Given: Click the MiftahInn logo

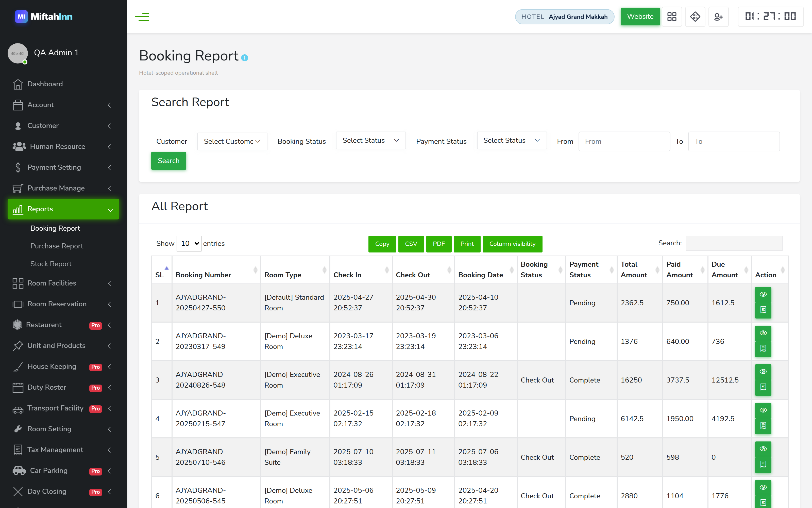Looking at the screenshot, I should tap(44, 17).
